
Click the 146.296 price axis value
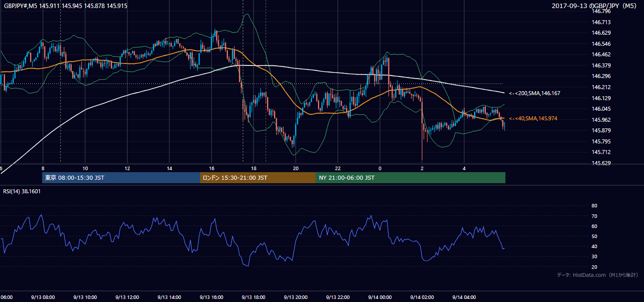[602, 76]
